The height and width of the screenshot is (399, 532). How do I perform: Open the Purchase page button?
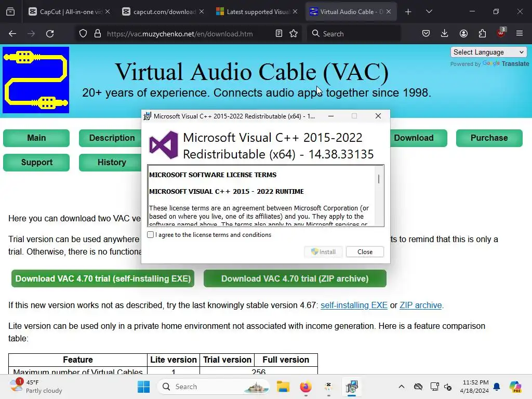(489, 138)
